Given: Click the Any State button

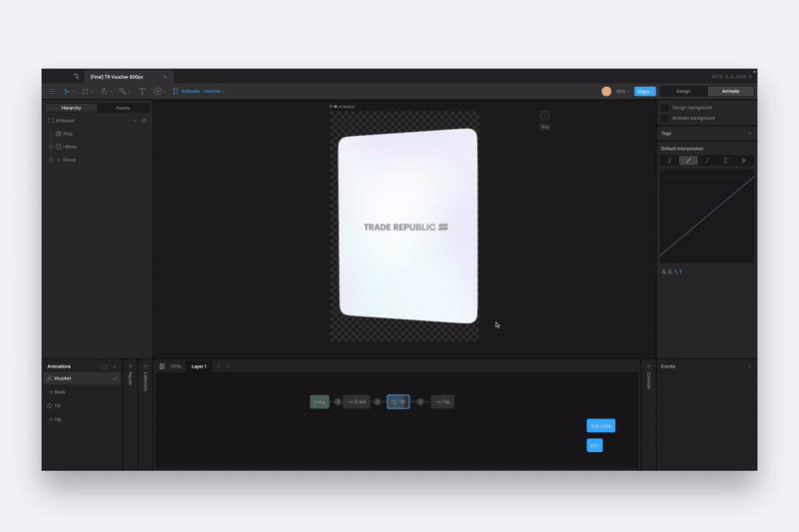Looking at the screenshot, I should point(601,425).
